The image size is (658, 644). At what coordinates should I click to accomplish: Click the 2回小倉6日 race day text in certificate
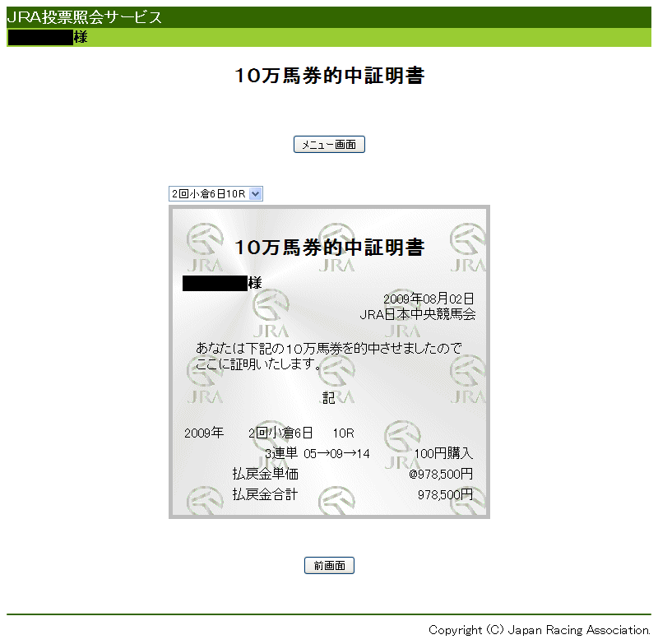click(280, 433)
